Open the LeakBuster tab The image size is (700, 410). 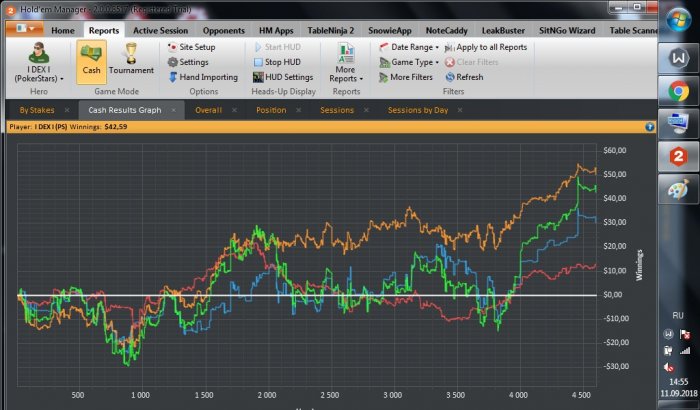click(503, 31)
